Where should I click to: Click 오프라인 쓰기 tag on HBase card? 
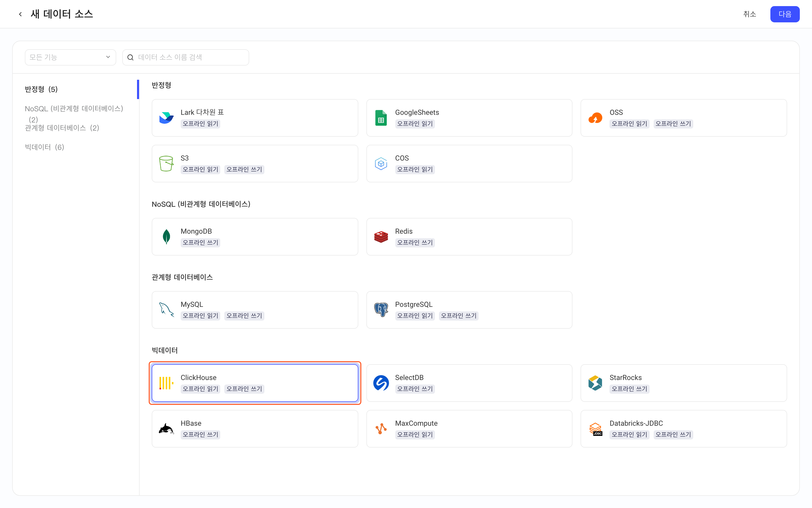(x=200, y=435)
